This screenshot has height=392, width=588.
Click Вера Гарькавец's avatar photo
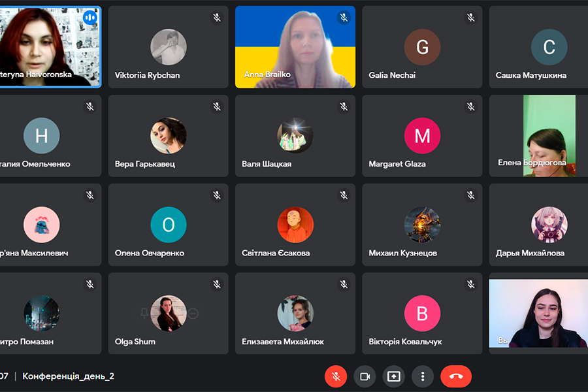(169, 135)
